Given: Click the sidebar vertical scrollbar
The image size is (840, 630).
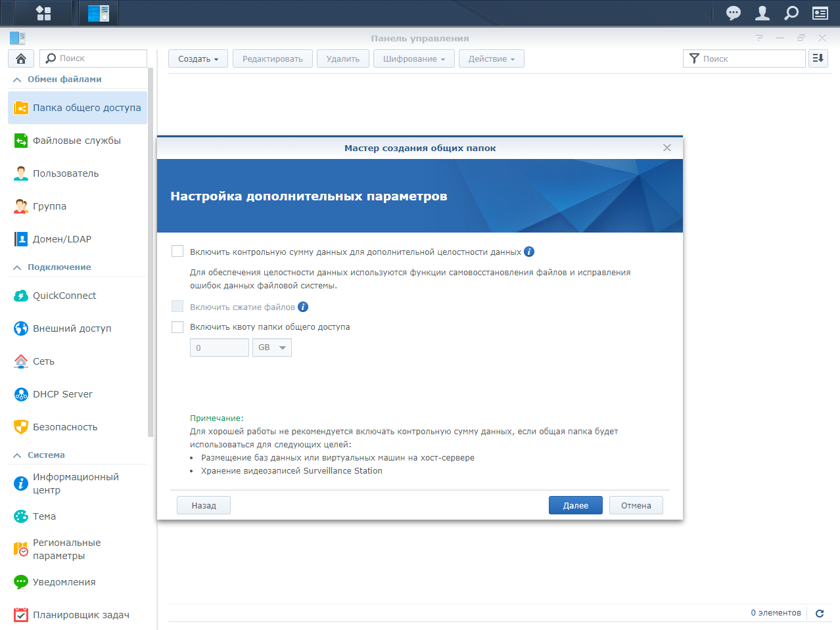Looking at the screenshot, I should point(151,253).
